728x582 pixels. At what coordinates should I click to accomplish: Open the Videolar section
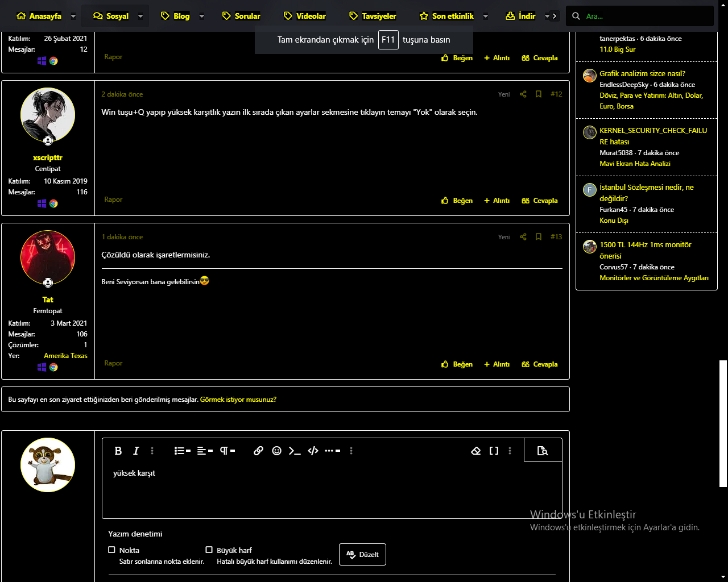pyautogui.click(x=305, y=16)
